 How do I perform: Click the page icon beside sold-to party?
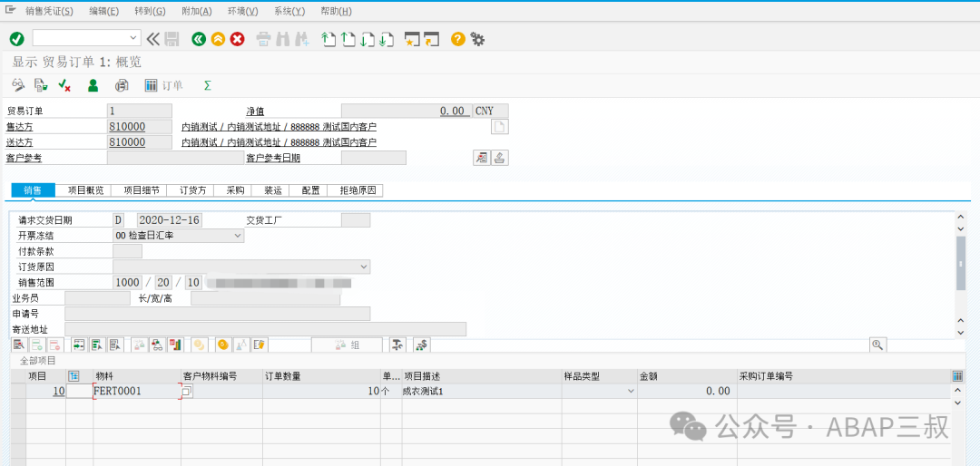click(x=500, y=126)
